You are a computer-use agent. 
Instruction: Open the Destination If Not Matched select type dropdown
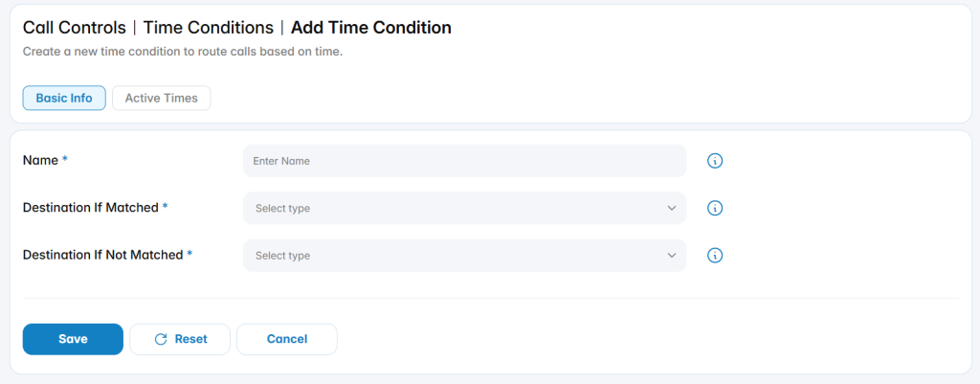click(x=464, y=255)
